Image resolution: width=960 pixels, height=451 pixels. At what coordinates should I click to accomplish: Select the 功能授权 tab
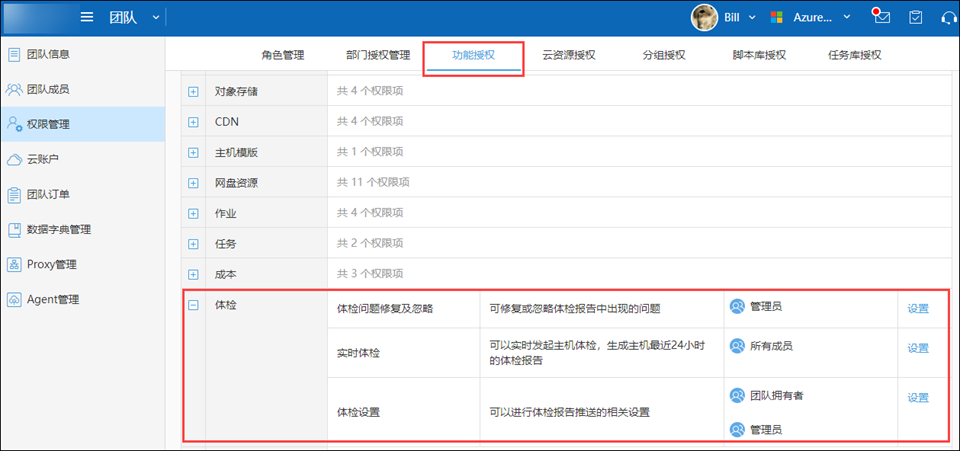click(x=473, y=55)
